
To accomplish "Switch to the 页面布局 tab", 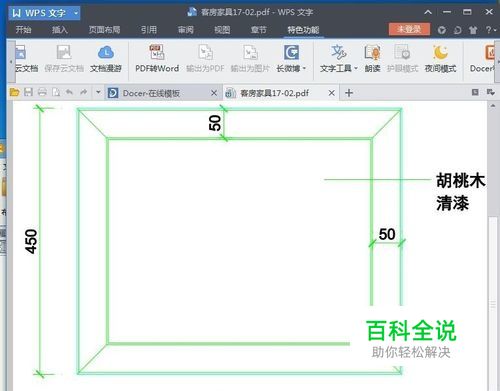I will coord(104,30).
